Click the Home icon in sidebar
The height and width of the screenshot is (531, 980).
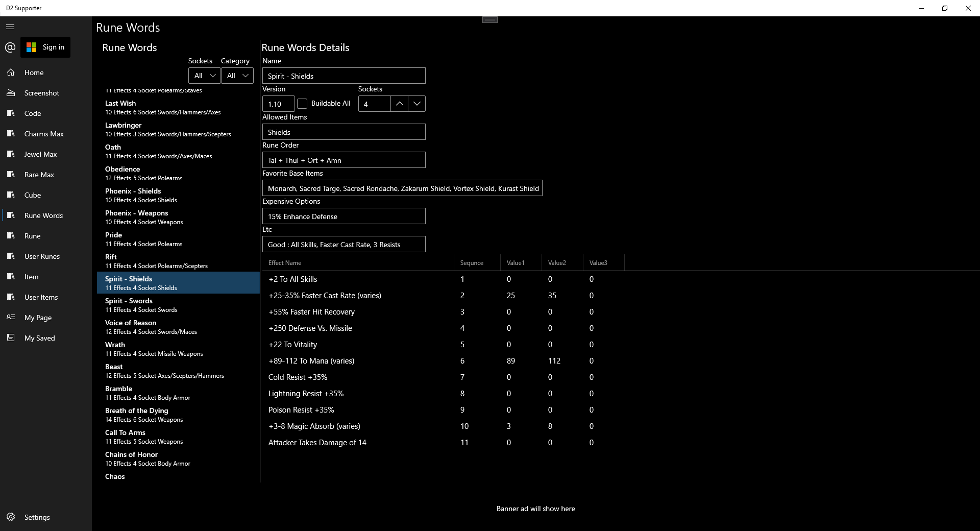click(x=11, y=73)
